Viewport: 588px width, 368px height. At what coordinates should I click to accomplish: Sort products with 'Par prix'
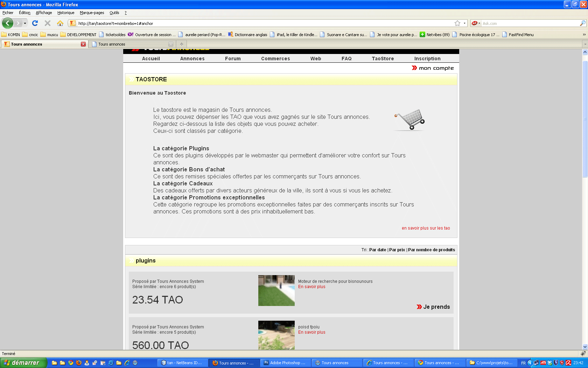(397, 250)
